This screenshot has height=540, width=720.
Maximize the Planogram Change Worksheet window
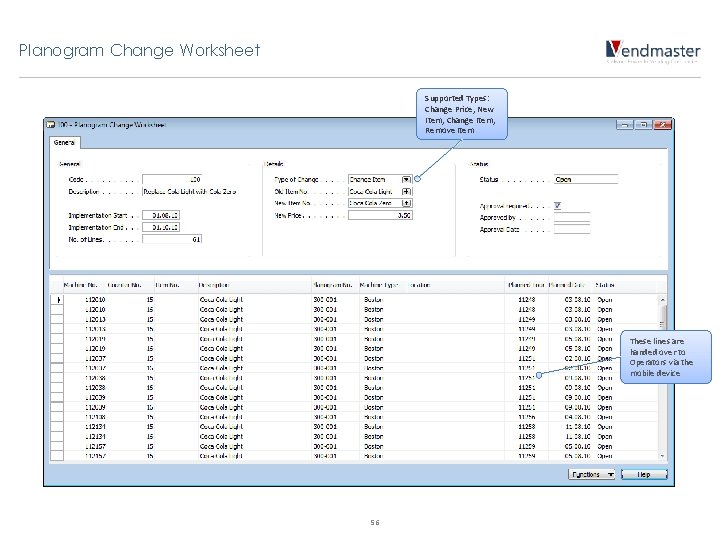(x=643, y=124)
